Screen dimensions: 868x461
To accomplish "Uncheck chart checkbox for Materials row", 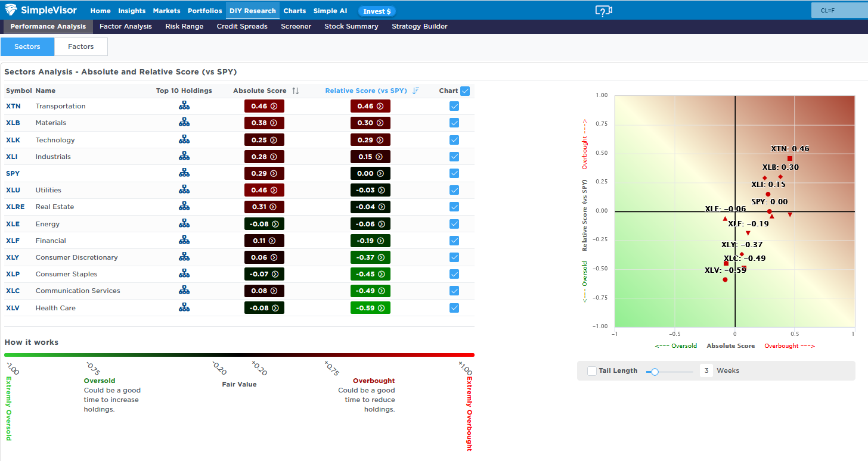I will click(454, 123).
